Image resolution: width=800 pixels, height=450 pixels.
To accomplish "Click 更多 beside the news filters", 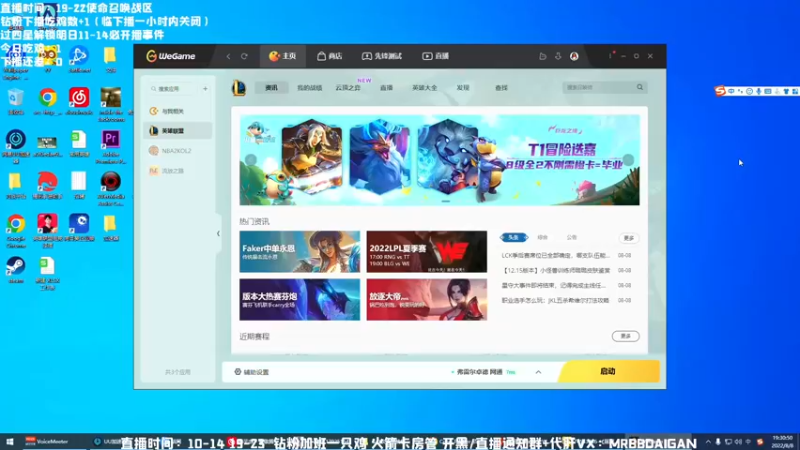I will tap(629, 238).
